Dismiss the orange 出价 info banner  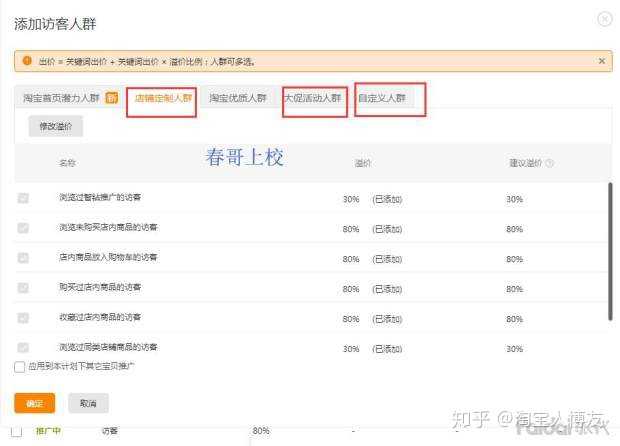click(x=602, y=61)
